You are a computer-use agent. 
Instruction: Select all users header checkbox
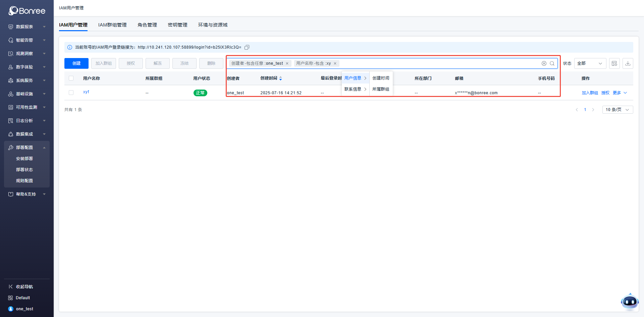[x=71, y=78]
